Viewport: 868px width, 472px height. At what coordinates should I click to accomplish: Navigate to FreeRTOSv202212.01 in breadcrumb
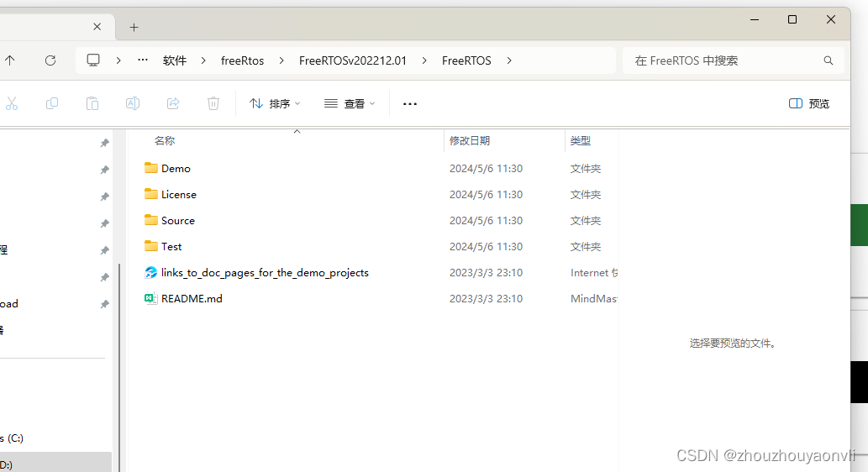click(x=353, y=60)
